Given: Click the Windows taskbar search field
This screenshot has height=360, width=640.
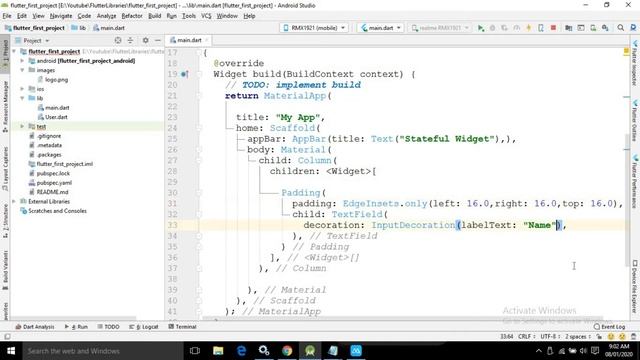Looking at the screenshot, I should coord(103,351).
